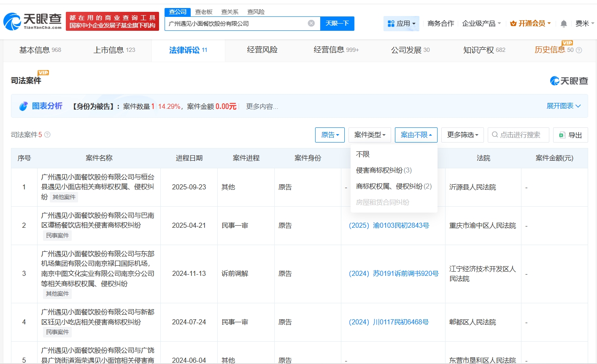This screenshot has height=364, width=597.
Task: Click the 案件名称 column header
Action: click(99, 158)
